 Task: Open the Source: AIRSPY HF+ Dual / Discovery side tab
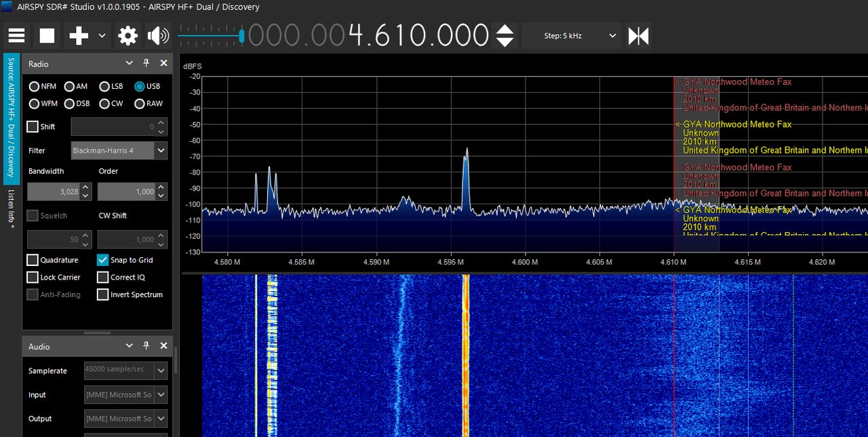[12, 119]
